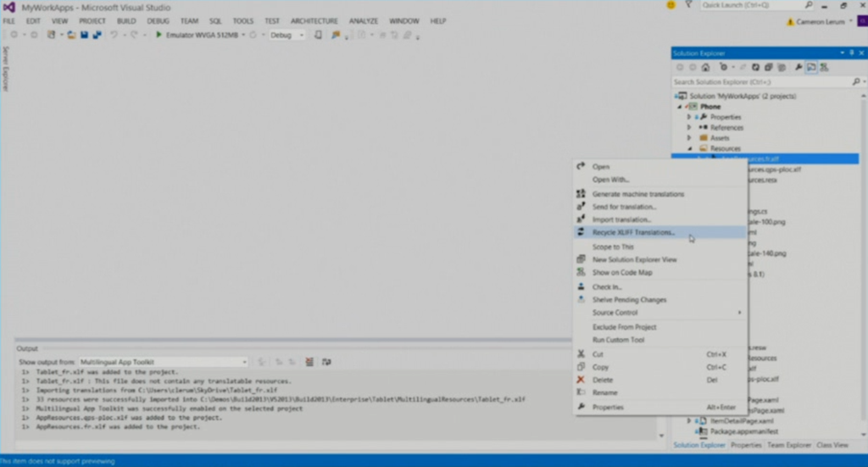Click the feedback smiley icon
This screenshot has width=868, height=467.
(x=671, y=5)
